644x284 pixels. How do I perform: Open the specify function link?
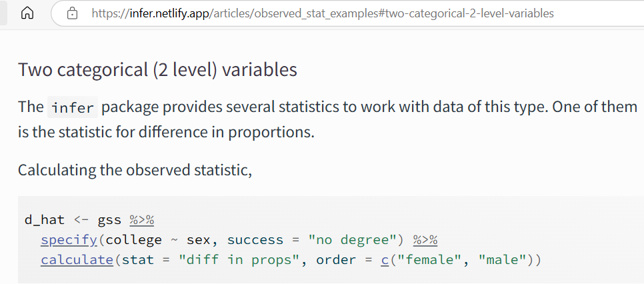coord(69,240)
